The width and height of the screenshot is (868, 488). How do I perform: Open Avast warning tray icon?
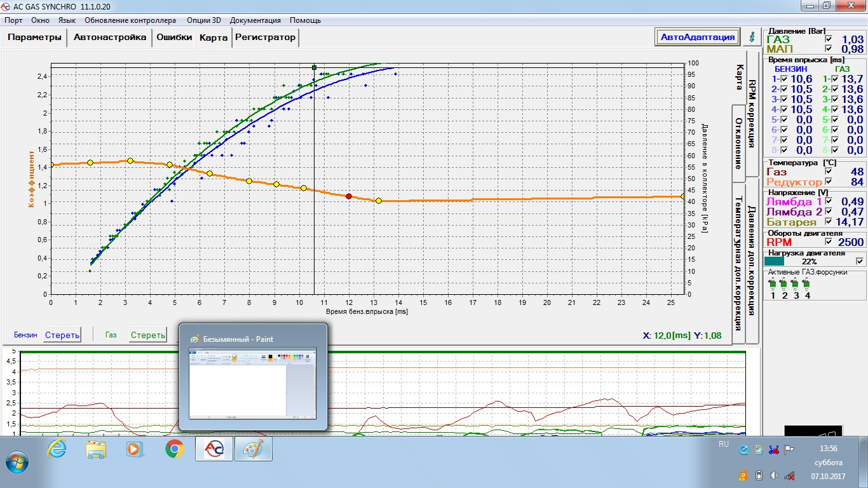743,475
